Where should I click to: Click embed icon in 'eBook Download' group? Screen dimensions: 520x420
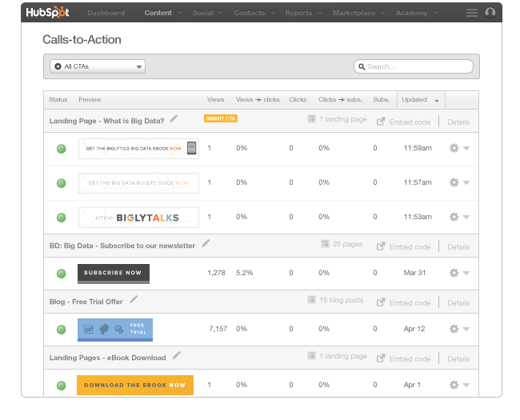[381, 358]
